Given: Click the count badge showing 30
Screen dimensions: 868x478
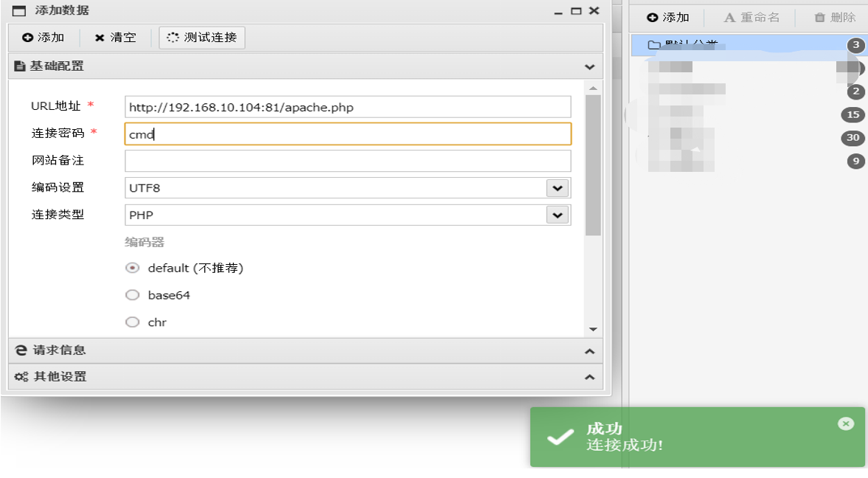Looking at the screenshot, I should pyautogui.click(x=853, y=138).
